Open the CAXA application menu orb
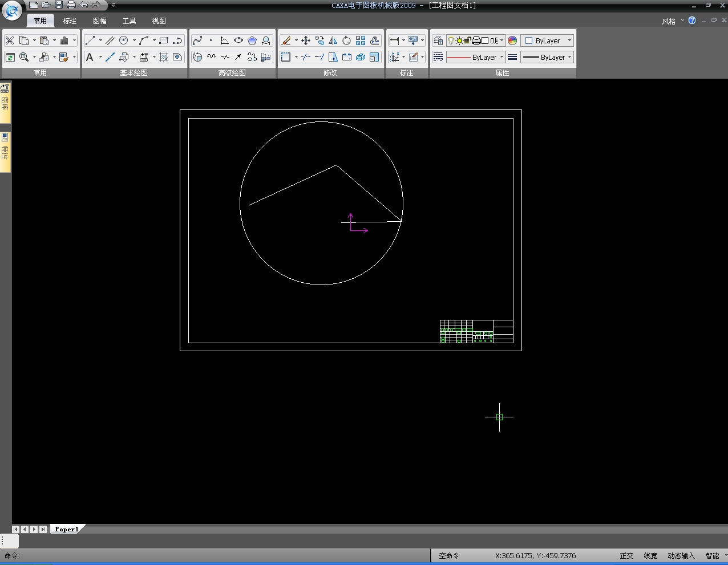 click(11, 10)
